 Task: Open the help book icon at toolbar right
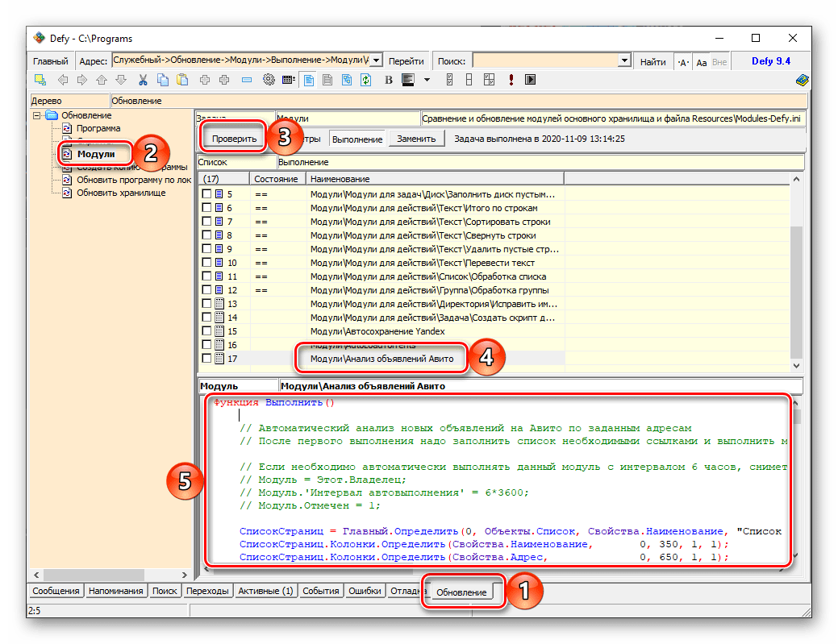[x=801, y=80]
